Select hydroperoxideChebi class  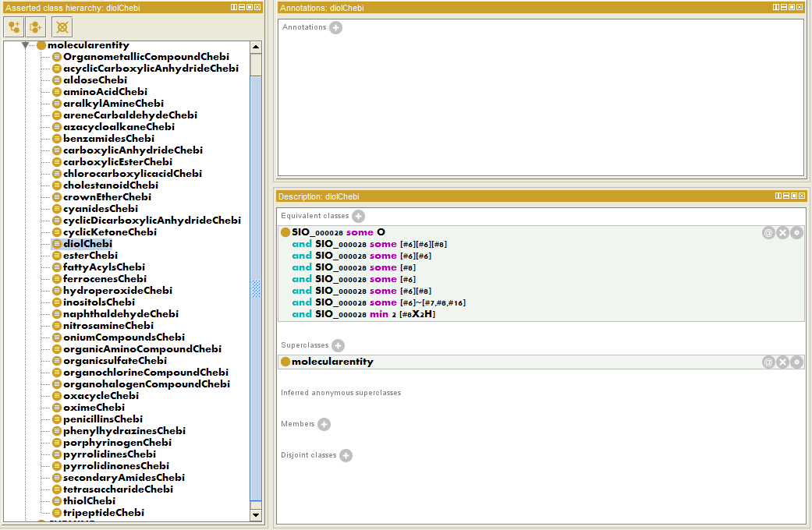[x=118, y=291]
